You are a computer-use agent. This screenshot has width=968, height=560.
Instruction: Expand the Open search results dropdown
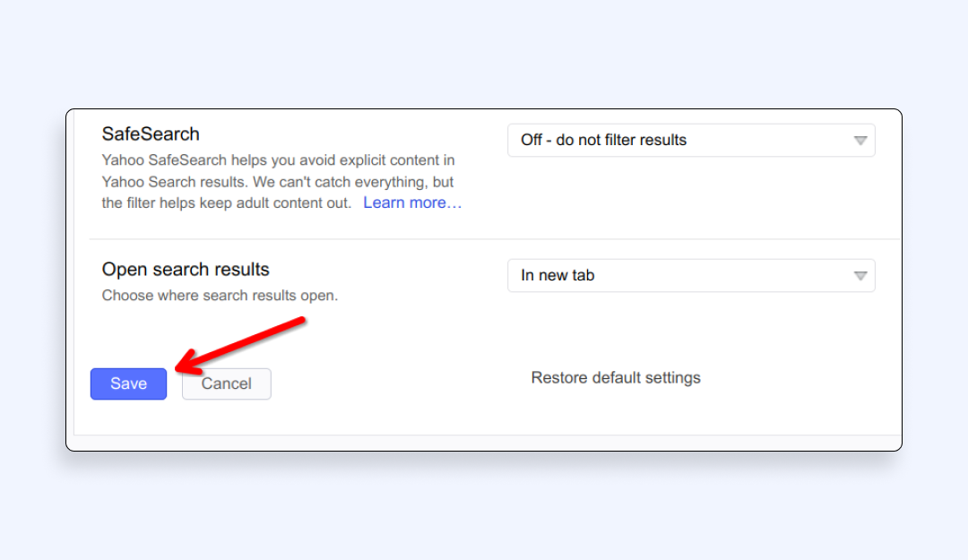click(690, 275)
